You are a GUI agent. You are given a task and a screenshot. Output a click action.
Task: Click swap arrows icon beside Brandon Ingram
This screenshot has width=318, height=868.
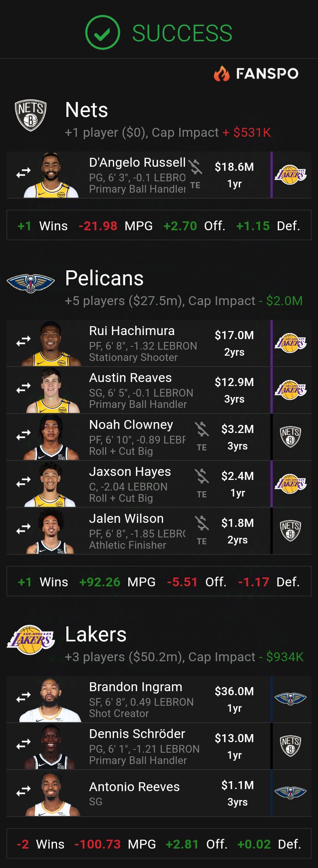pos(23,697)
